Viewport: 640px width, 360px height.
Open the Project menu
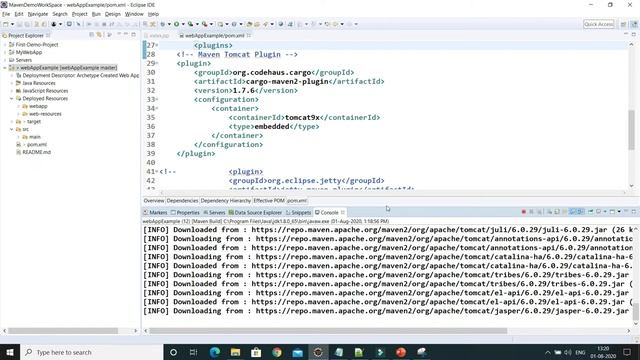pos(80,14)
